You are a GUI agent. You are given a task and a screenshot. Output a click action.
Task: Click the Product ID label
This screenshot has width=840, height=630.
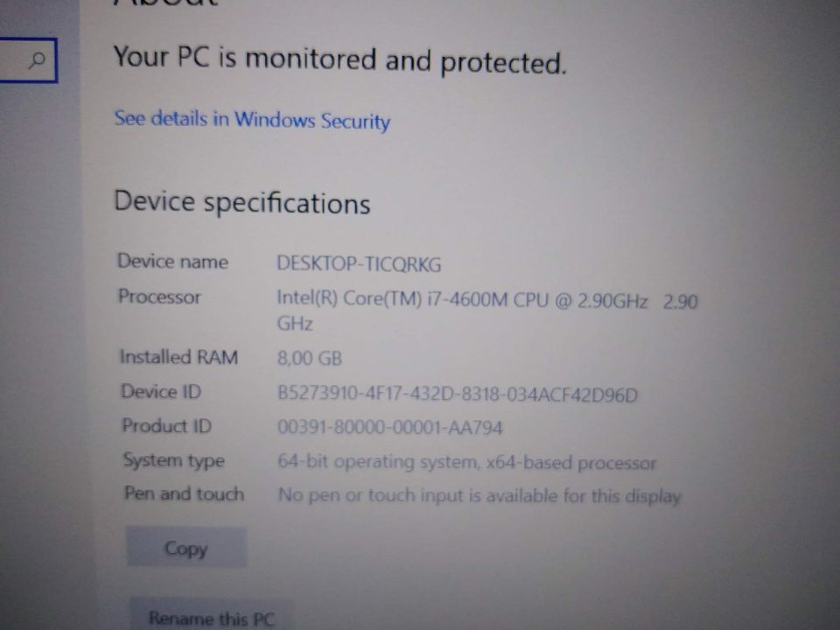click(167, 425)
